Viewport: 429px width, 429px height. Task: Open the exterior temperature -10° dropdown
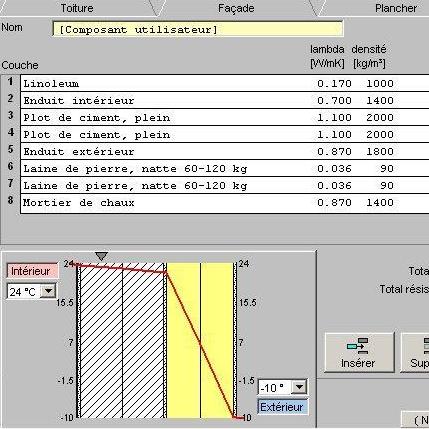(299, 387)
